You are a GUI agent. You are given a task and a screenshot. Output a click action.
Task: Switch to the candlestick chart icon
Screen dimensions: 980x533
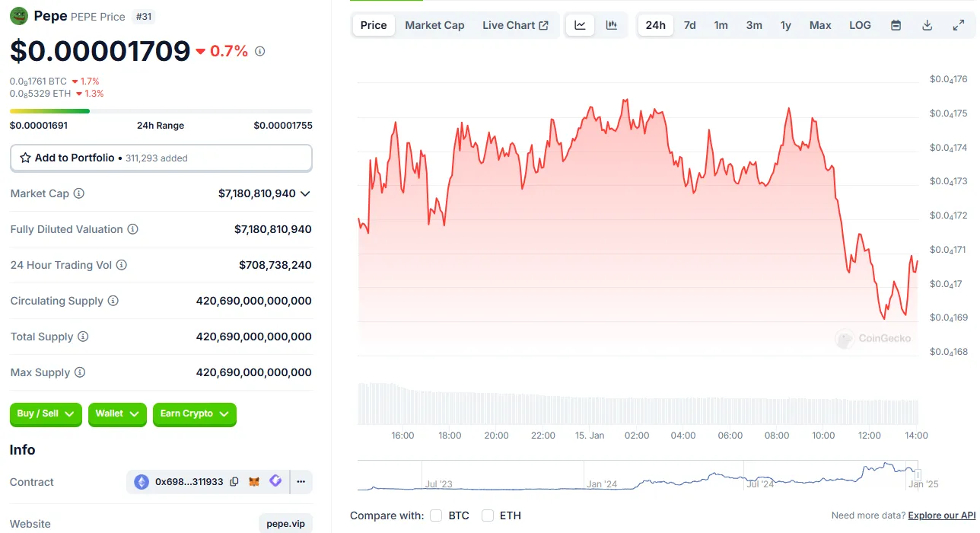[611, 25]
